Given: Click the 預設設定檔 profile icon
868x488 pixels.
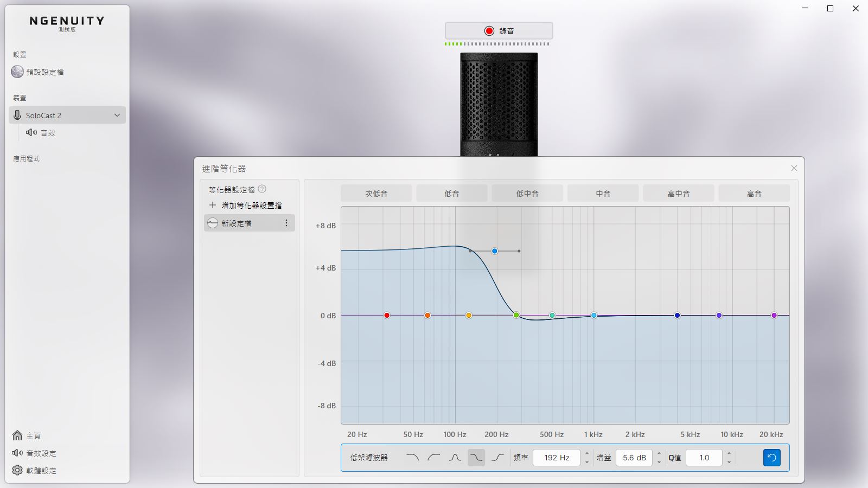Looking at the screenshot, I should pos(17,72).
